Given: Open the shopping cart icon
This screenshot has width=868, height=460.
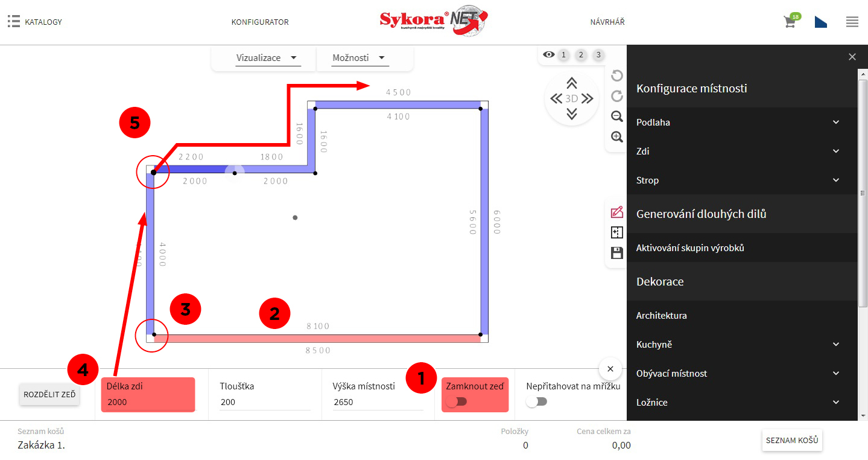Looking at the screenshot, I should (789, 22).
